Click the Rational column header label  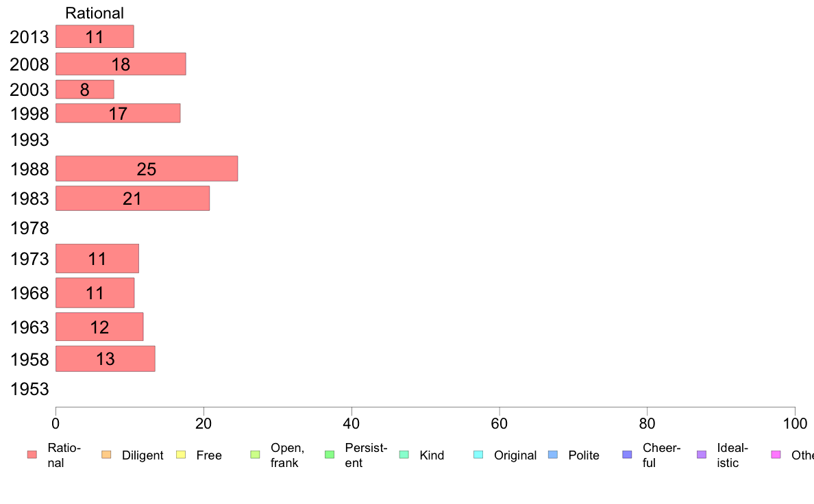(x=95, y=13)
